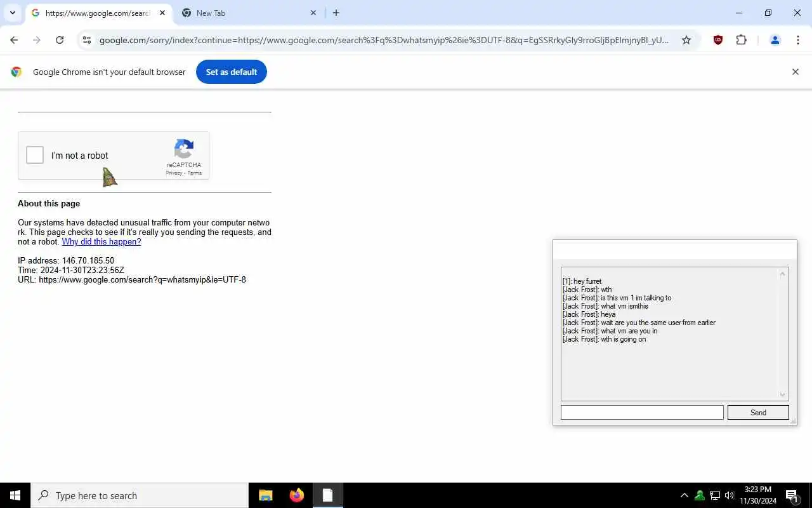Viewport: 812px width, 508px height.
Task: Open the notification center icon
Action: pyautogui.click(x=792, y=495)
